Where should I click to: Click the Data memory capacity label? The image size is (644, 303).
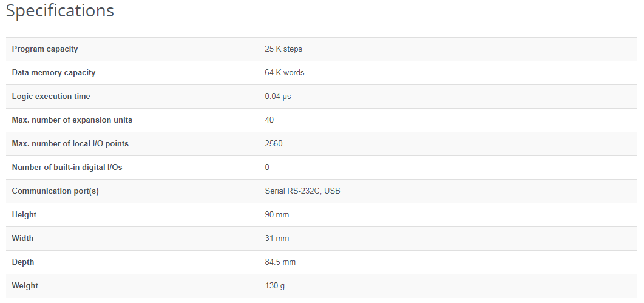pyautogui.click(x=53, y=73)
